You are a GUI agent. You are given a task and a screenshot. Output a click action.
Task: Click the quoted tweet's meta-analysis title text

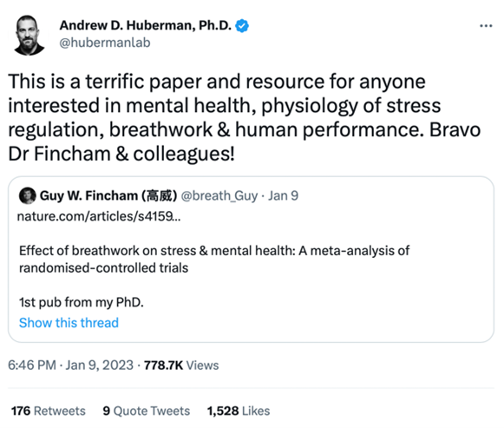tap(214, 260)
